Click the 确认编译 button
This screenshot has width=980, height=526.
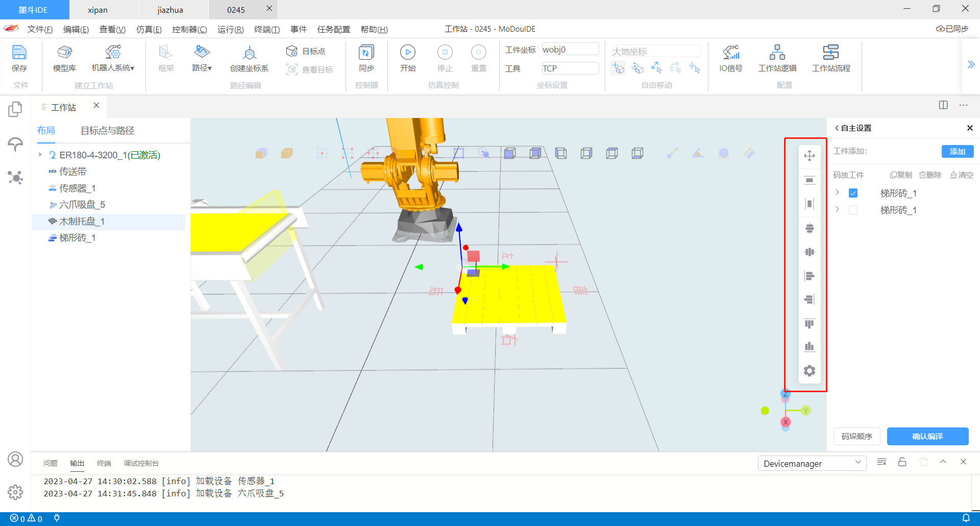coord(927,436)
